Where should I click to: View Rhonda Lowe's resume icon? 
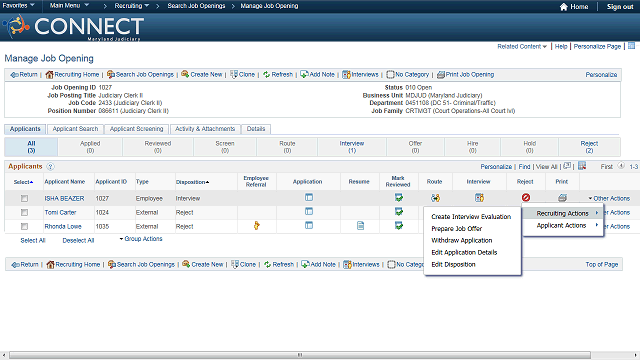click(x=360, y=225)
